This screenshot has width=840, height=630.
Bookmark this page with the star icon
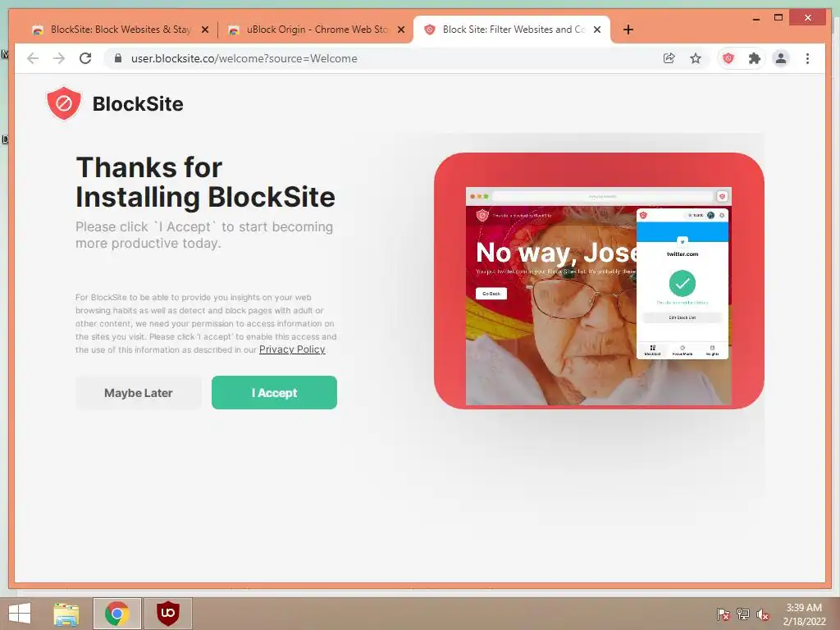point(696,58)
